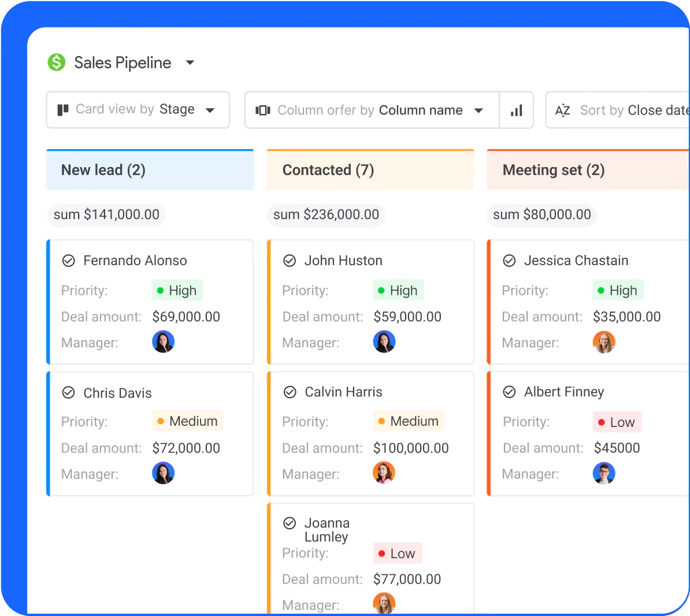The image size is (690, 616).
Task: Click the AZ sort icon
Action: pos(562,110)
